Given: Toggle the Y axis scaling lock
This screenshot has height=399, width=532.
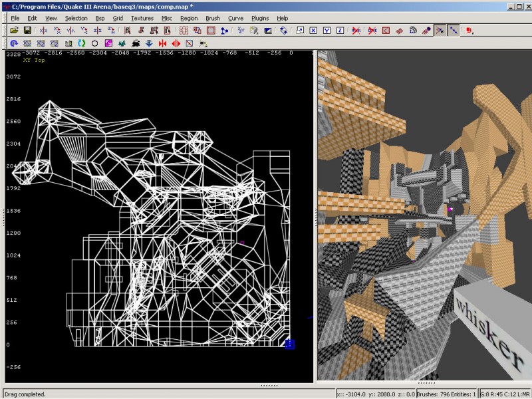Looking at the screenshot, I should tap(327, 31).
